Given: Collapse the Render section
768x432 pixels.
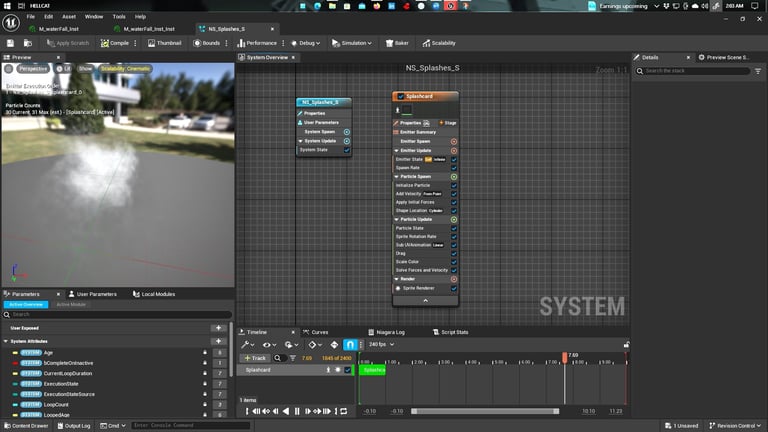Looking at the screenshot, I should tap(397, 279).
